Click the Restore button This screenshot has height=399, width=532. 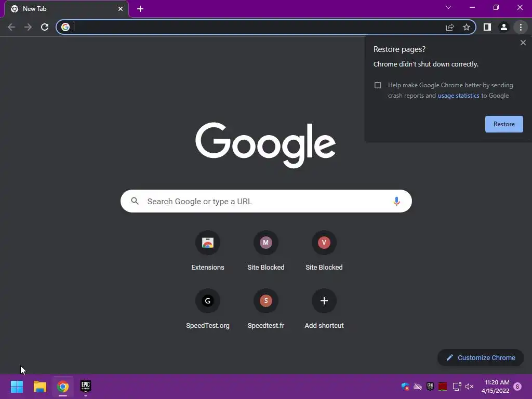pyautogui.click(x=504, y=124)
